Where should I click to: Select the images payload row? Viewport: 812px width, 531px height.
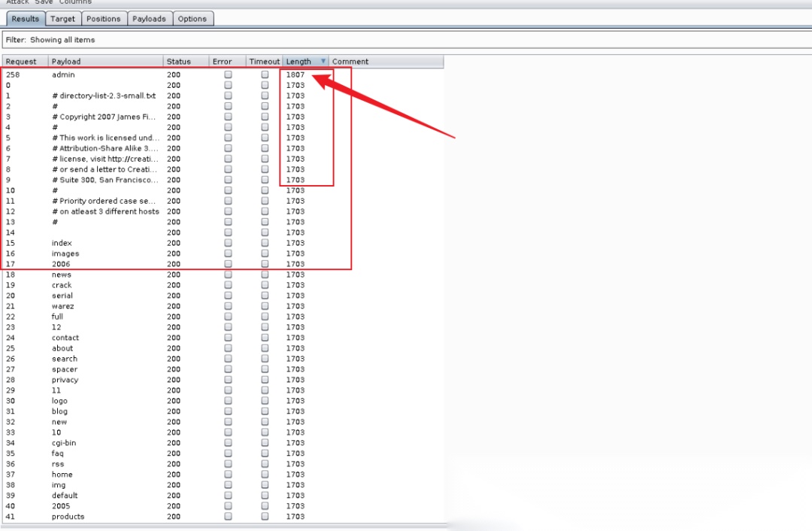coord(223,253)
